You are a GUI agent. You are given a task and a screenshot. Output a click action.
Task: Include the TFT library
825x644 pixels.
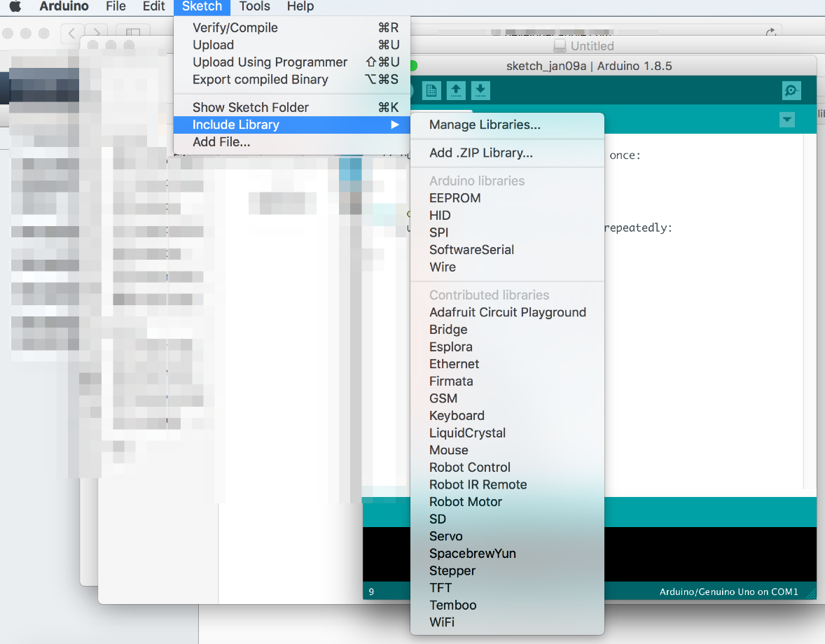pos(507,588)
